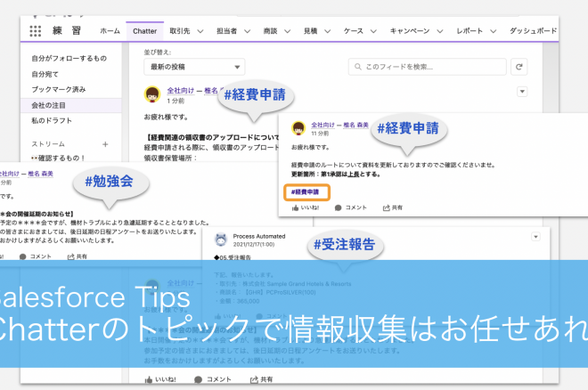Open the 商談 tab

[x=270, y=31]
